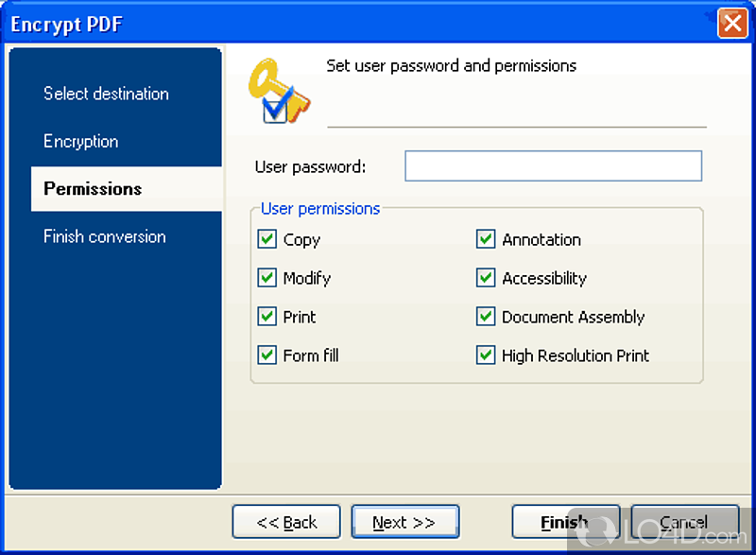Toggle the Modify permission checkbox
This screenshot has width=756, height=555.
(x=266, y=278)
